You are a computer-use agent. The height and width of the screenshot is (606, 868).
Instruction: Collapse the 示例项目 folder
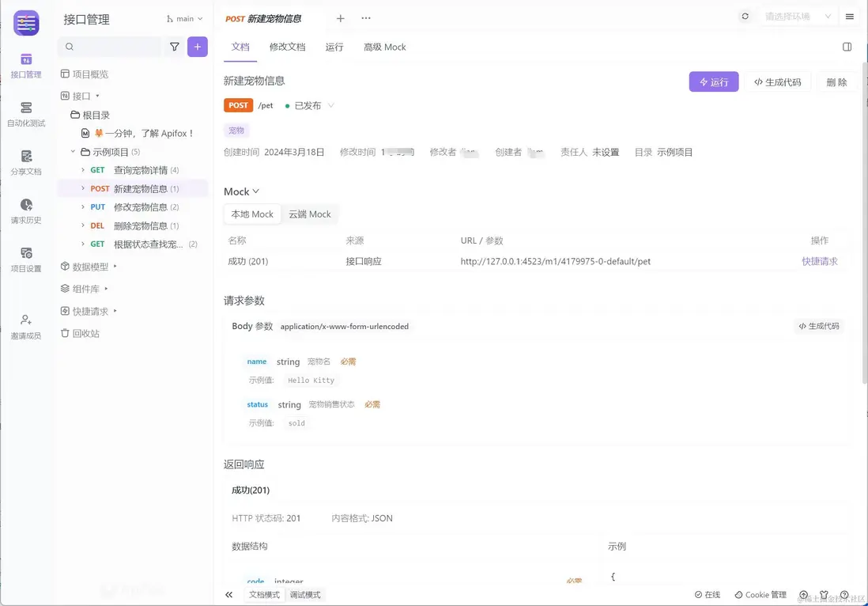tap(73, 152)
